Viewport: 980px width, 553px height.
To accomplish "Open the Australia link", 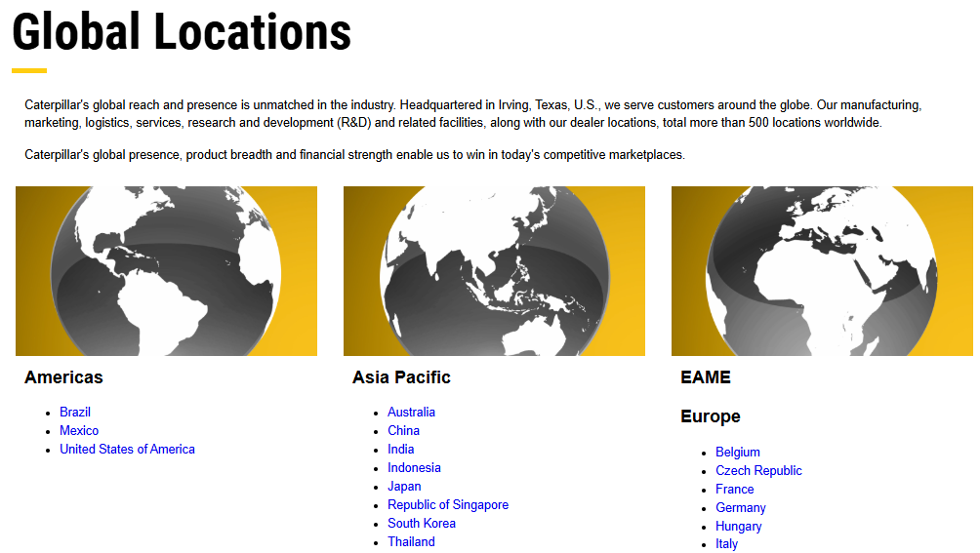I will [x=411, y=412].
